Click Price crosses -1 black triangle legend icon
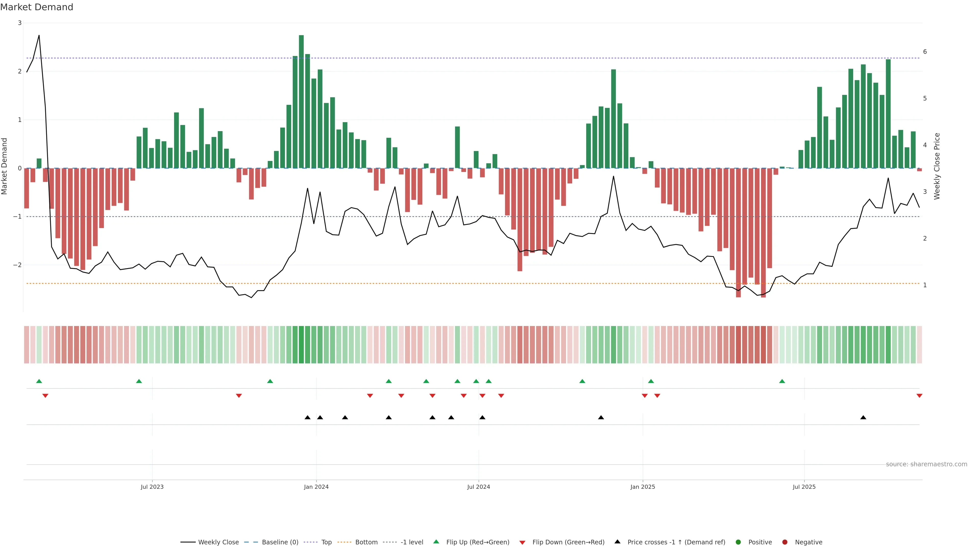This screenshot has width=980, height=551. coord(617,542)
